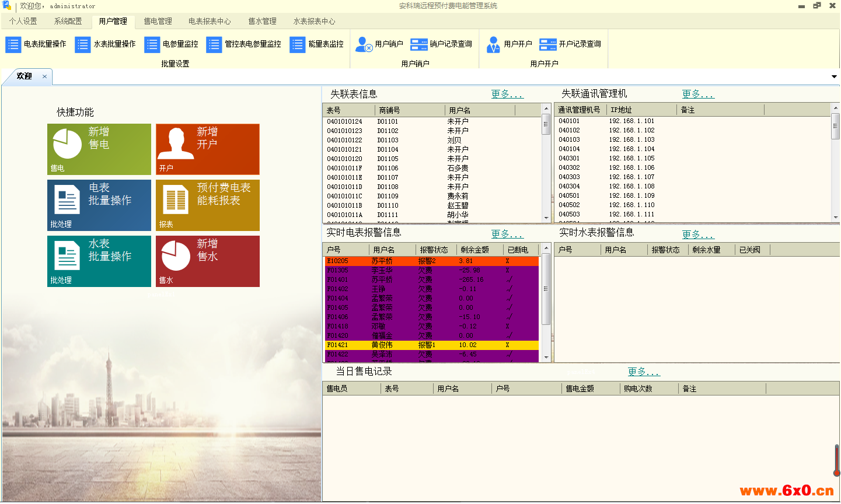
Task: Select IP 192.168.1.101 row
Action: (x=692, y=121)
